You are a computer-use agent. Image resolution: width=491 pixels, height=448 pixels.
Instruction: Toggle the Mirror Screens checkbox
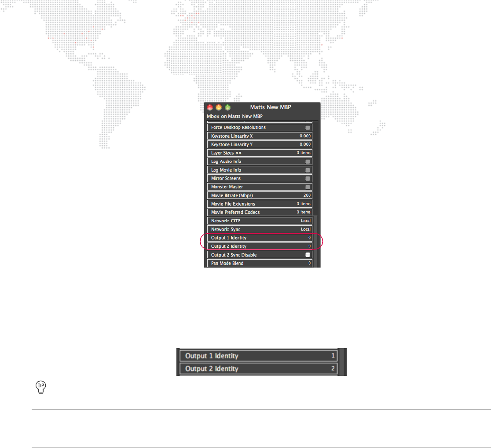point(308,178)
